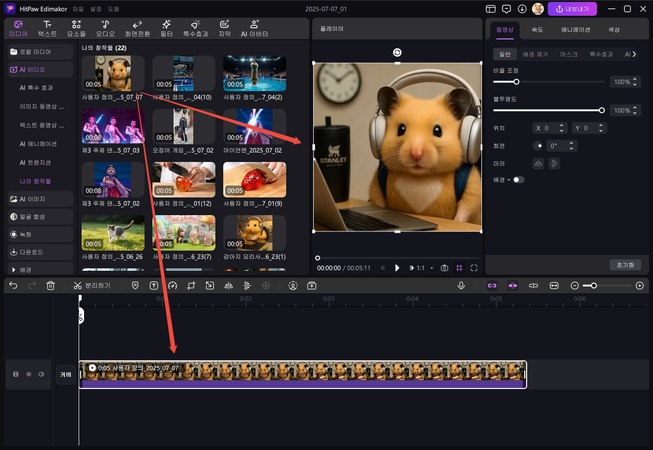
Task: Click on the 불투명도 opacity slider
Action: click(x=548, y=110)
